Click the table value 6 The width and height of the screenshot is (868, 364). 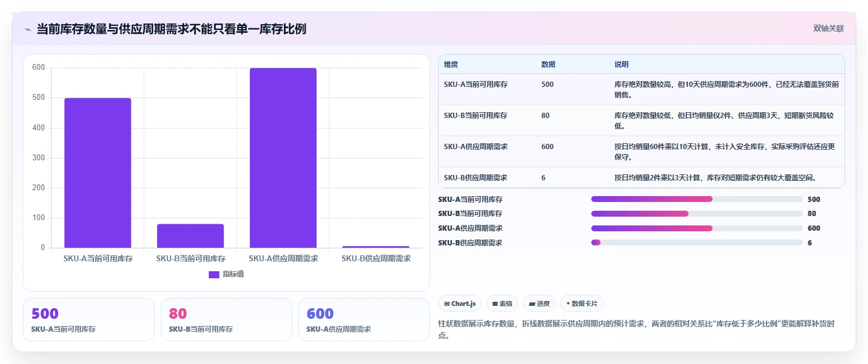(544, 177)
